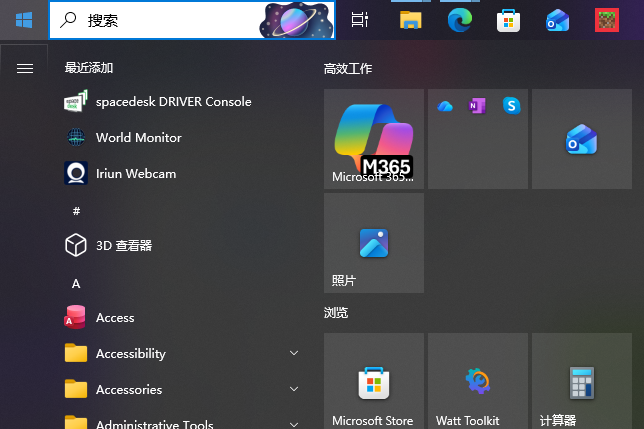Screen dimensions: 644x429
Task: Click the "A" letter header in app list
Action: click(x=76, y=284)
